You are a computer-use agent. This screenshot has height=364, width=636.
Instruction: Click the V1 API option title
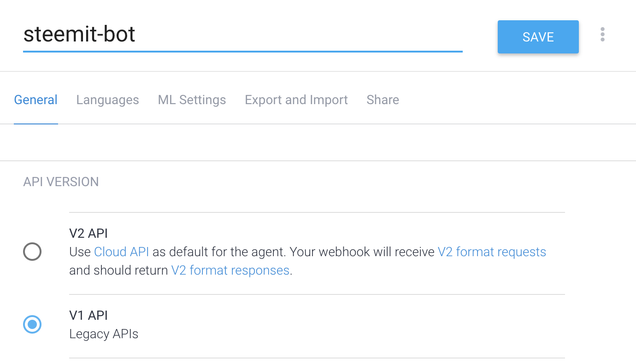pyautogui.click(x=88, y=315)
